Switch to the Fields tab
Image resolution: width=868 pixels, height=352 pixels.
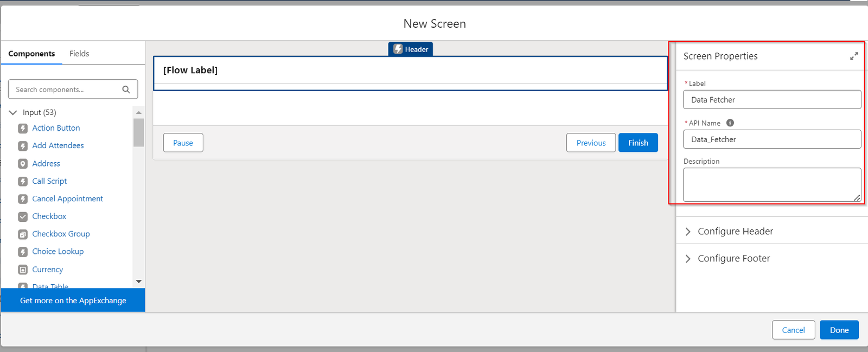79,54
